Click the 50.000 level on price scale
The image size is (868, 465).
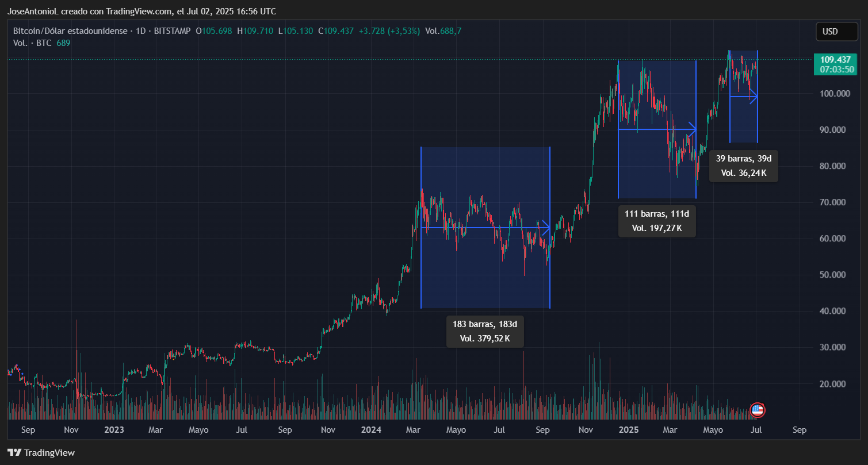click(834, 275)
